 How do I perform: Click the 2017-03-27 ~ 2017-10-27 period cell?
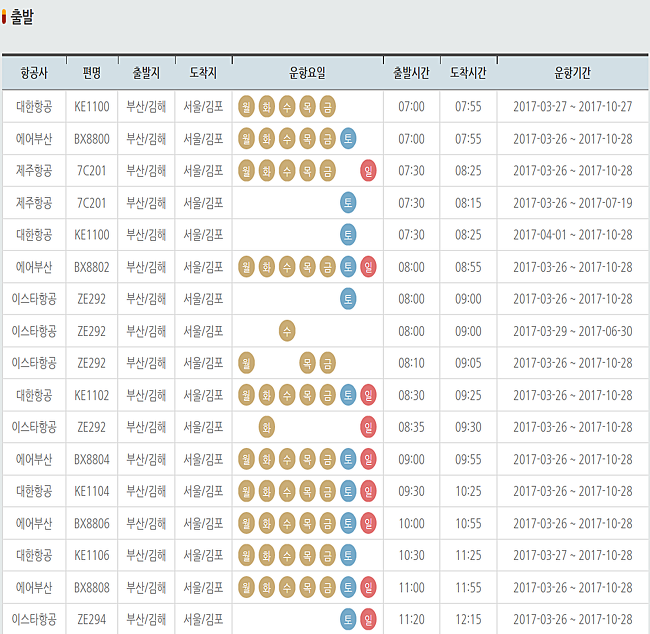572,107
